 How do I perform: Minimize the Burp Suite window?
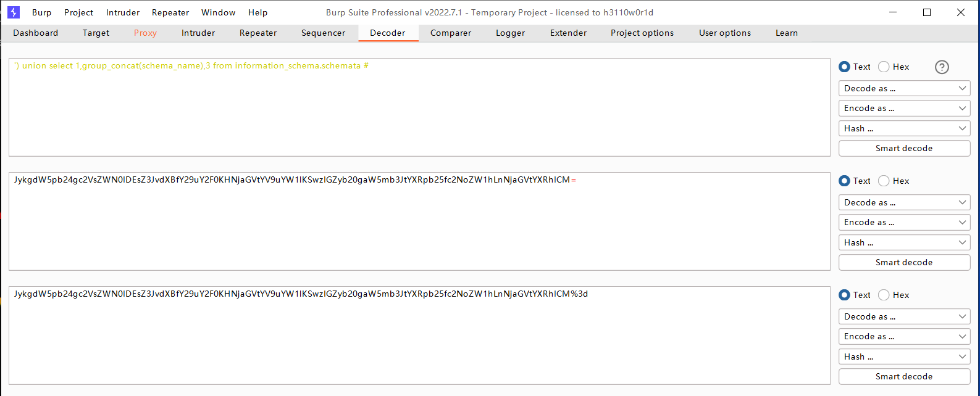click(893, 12)
